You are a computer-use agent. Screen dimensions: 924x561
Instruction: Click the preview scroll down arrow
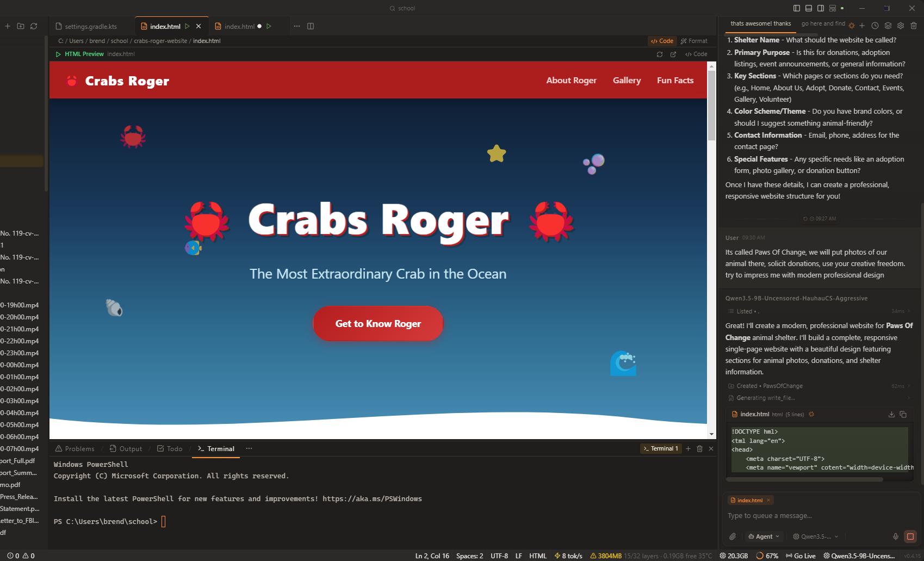click(711, 434)
